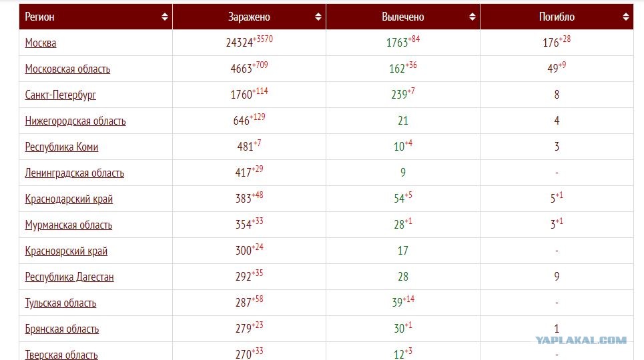Open Московская область link
The width and height of the screenshot is (644, 360).
[x=68, y=69]
